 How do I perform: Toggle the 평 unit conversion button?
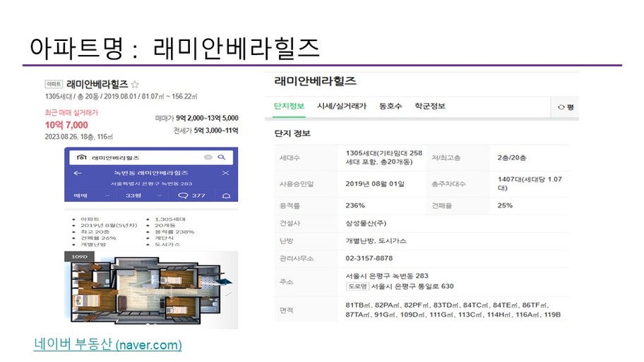565,107
